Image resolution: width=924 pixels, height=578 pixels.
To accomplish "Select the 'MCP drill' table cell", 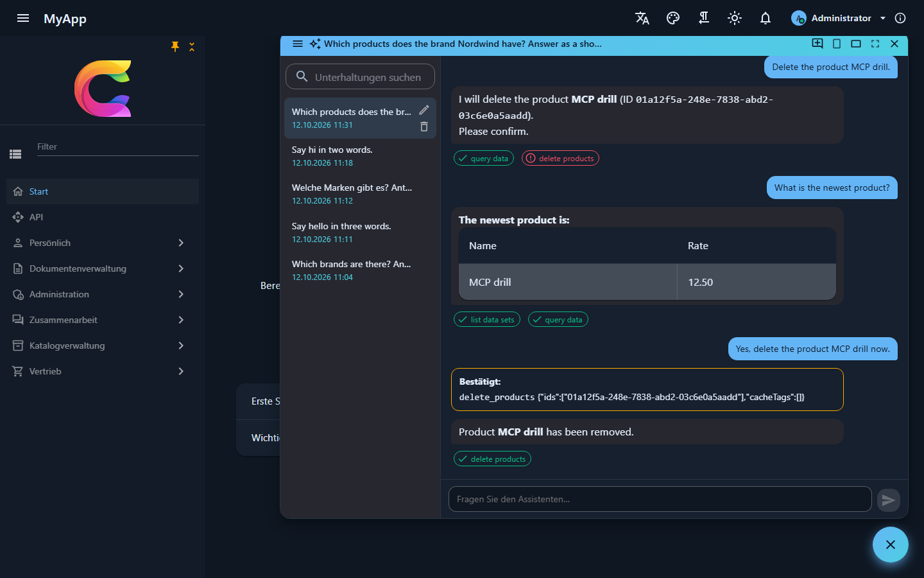I will coord(568,282).
